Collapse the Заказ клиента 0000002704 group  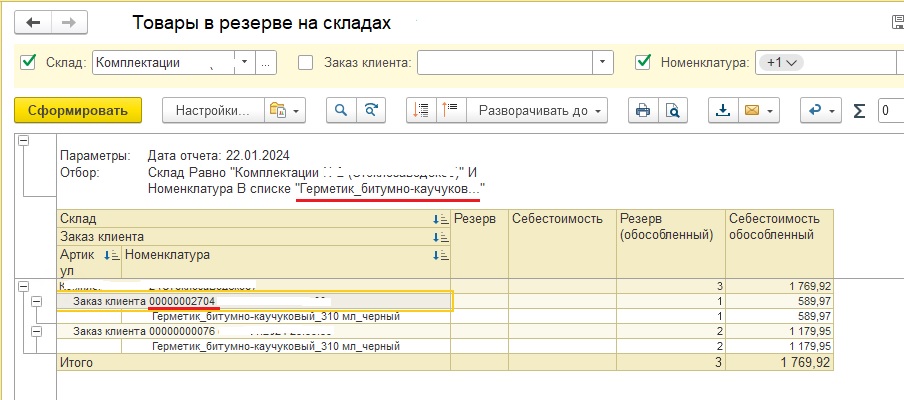pos(36,301)
